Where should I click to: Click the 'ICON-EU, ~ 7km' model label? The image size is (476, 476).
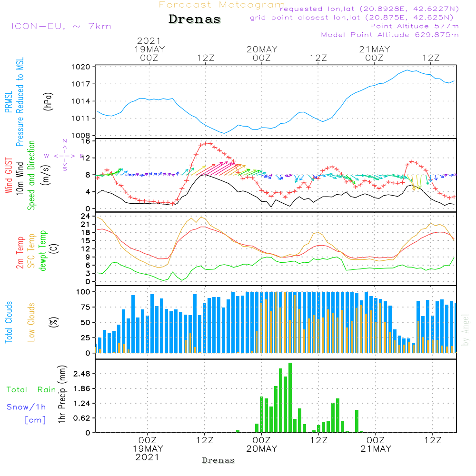coord(61,26)
